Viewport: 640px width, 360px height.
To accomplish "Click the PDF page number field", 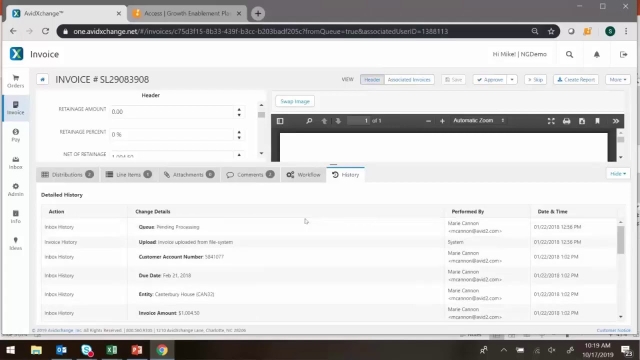I will (x=358, y=121).
